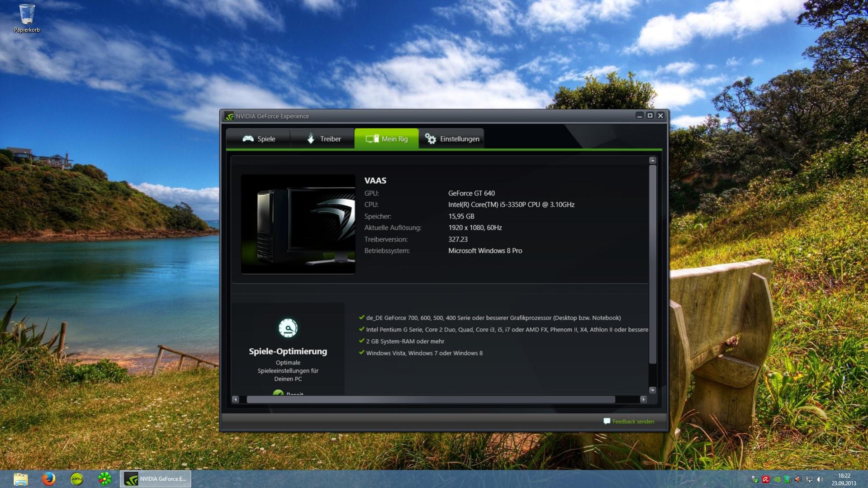Minimize the GeForce Experience window
This screenshot has height=488, width=868.
tap(640, 116)
